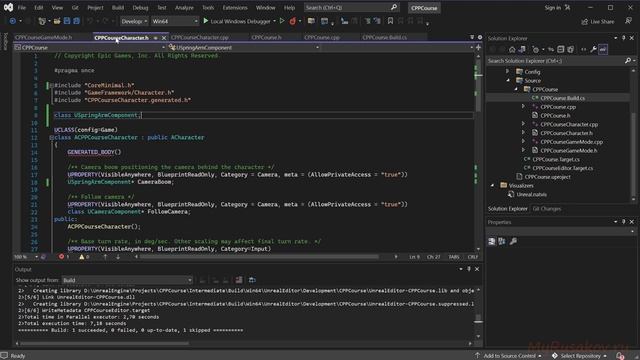Open the Extensions menu
Screen dimensions: 640x360
pos(235,7)
